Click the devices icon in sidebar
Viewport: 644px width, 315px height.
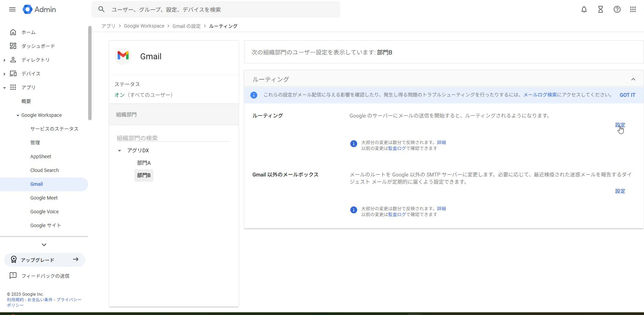point(13,73)
